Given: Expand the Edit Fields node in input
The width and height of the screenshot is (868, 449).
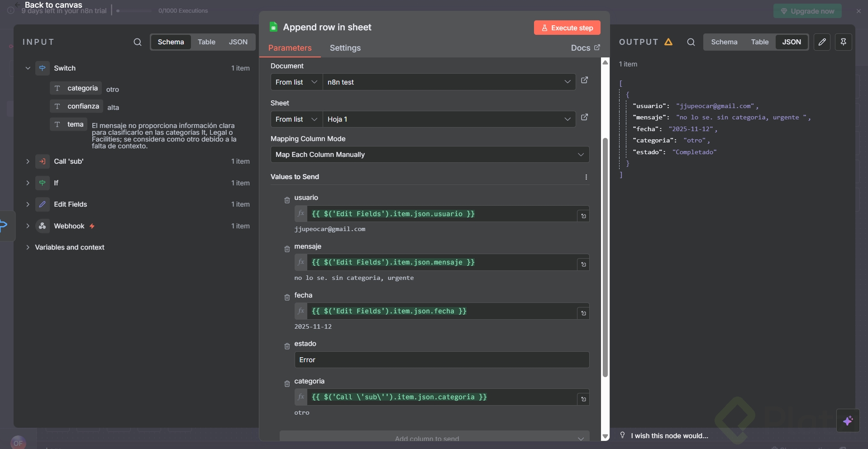Looking at the screenshot, I should click(x=28, y=204).
